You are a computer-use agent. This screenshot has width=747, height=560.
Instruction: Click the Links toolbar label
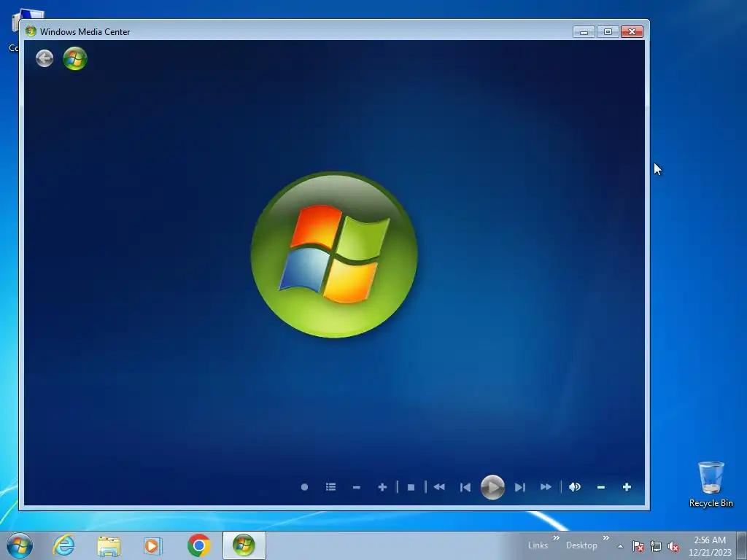pyautogui.click(x=538, y=545)
